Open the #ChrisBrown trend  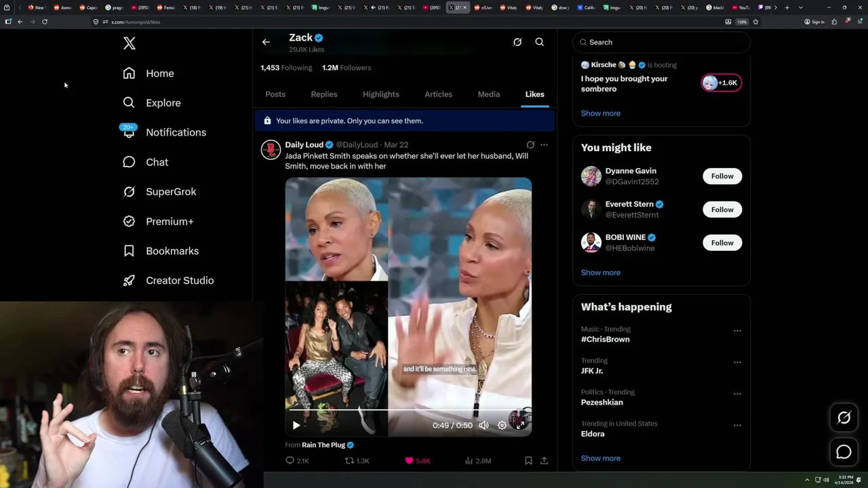point(606,339)
